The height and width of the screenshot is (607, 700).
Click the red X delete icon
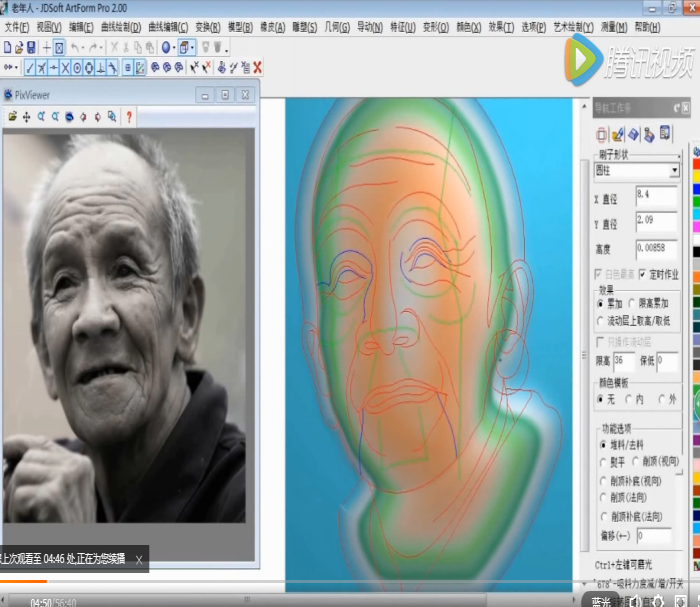257,68
